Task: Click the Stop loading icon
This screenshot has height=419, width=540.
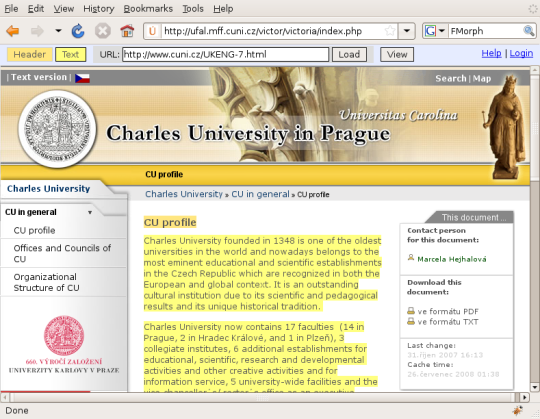Action: 103,31
